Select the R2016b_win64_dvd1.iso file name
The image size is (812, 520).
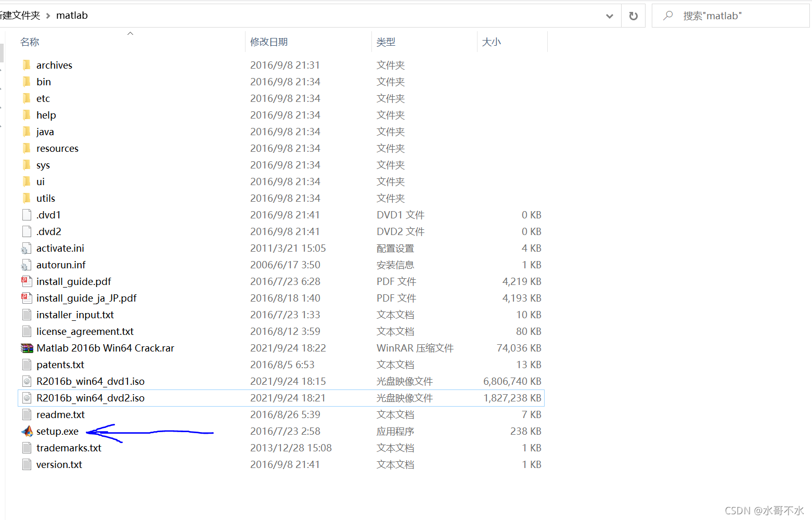click(91, 381)
